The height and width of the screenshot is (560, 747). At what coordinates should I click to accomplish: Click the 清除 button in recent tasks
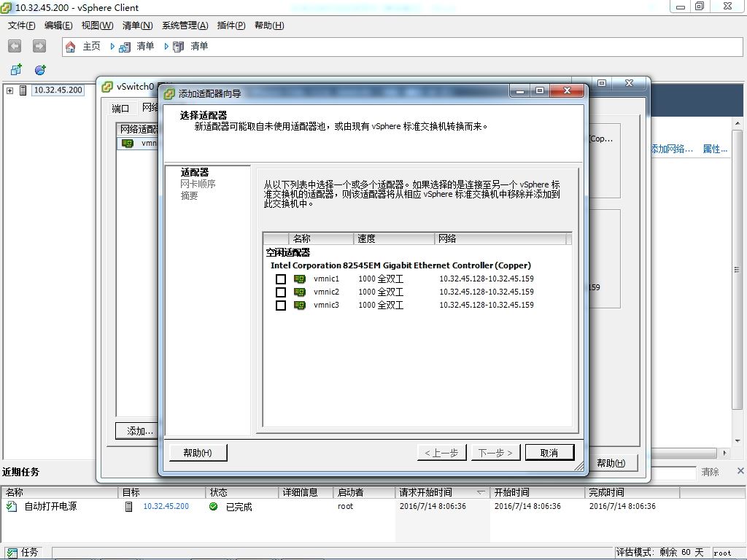pyautogui.click(x=710, y=472)
